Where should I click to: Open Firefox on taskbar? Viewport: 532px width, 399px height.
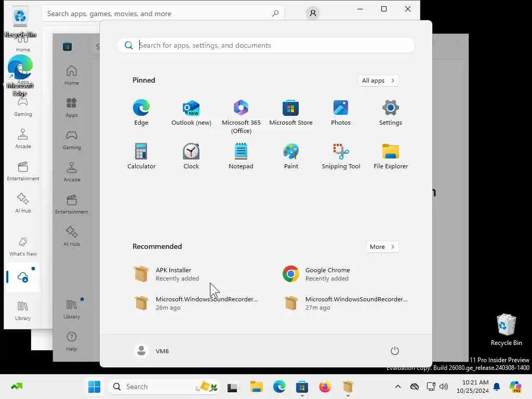coord(325,387)
